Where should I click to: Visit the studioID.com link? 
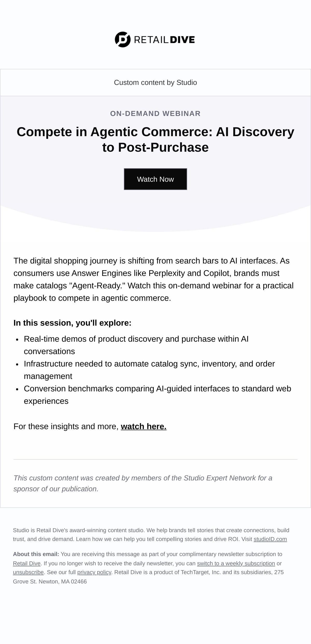tap(270, 539)
